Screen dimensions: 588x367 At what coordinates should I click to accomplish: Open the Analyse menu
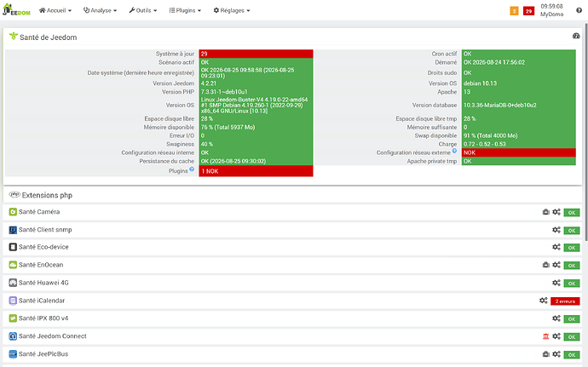pos(100,10)
